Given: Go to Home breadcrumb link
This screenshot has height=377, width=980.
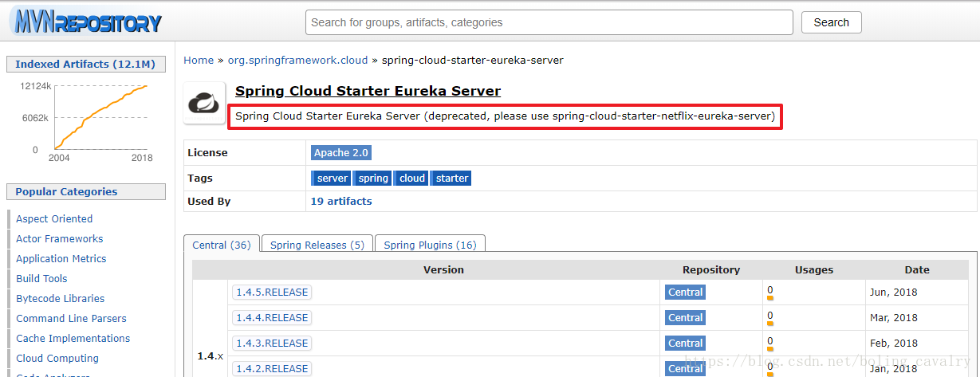Looking at the screenshot, I should pyautogui.click(x=199, y=60).
